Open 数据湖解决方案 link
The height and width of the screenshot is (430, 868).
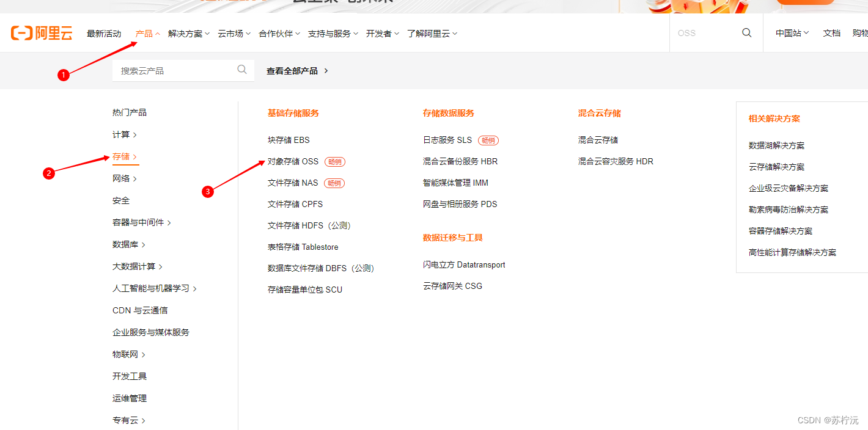point(776,145)
